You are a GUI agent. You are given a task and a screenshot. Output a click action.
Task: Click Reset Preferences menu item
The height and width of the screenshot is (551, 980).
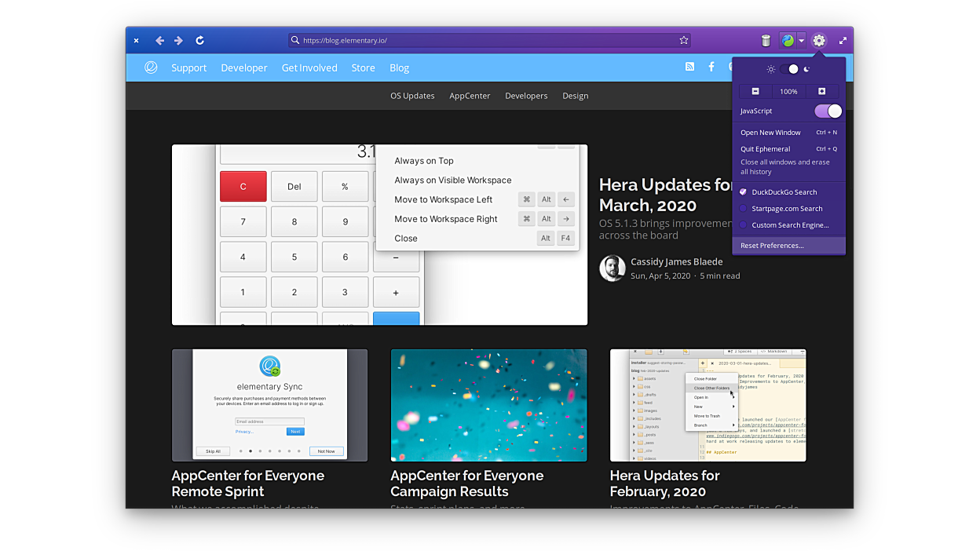[x=772, y=246]
